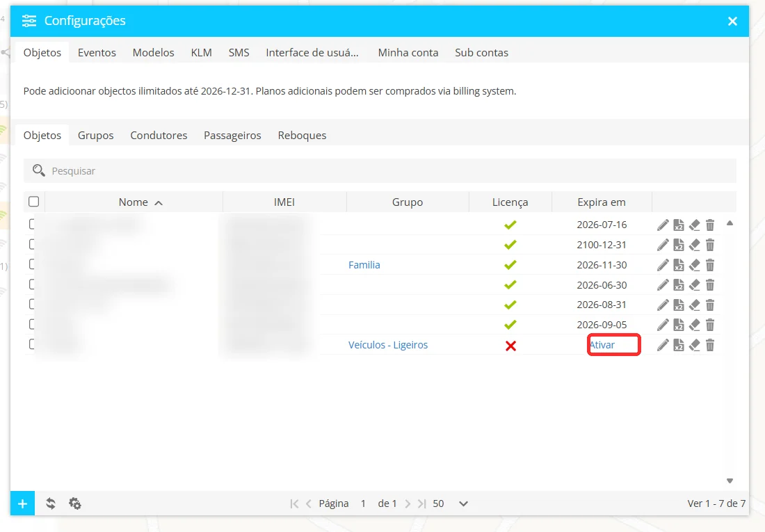
Task: Duplicate the object expiring 2026-06-30
Action: point(679,285)
